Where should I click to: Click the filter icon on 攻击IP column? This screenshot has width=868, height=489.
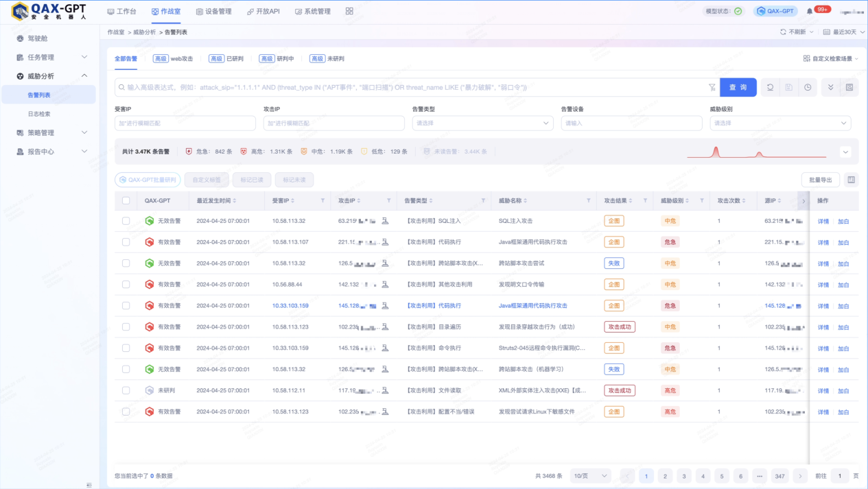(x=388, y=201)
